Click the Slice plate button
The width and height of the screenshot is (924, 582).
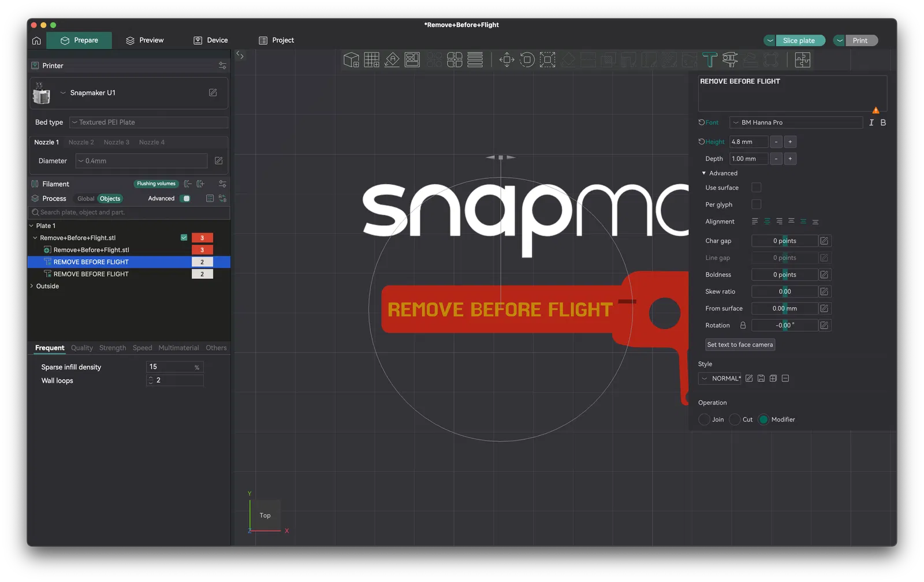[800, 40]
